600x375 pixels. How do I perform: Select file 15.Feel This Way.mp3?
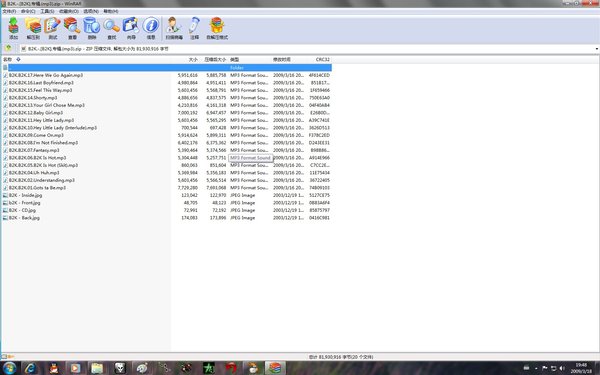[x=41, y=90]
